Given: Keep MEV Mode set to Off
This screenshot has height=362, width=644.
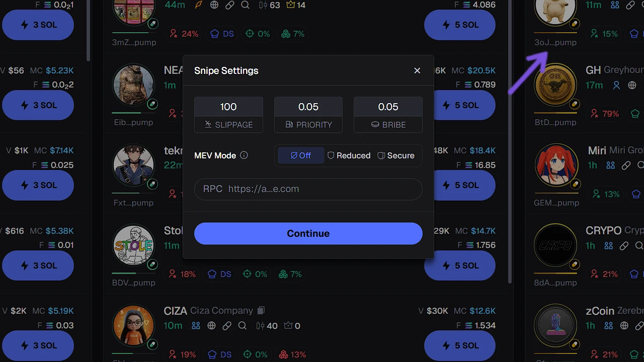Looking at the screenshot, I should pyautogui.click(x=300, y=155).
